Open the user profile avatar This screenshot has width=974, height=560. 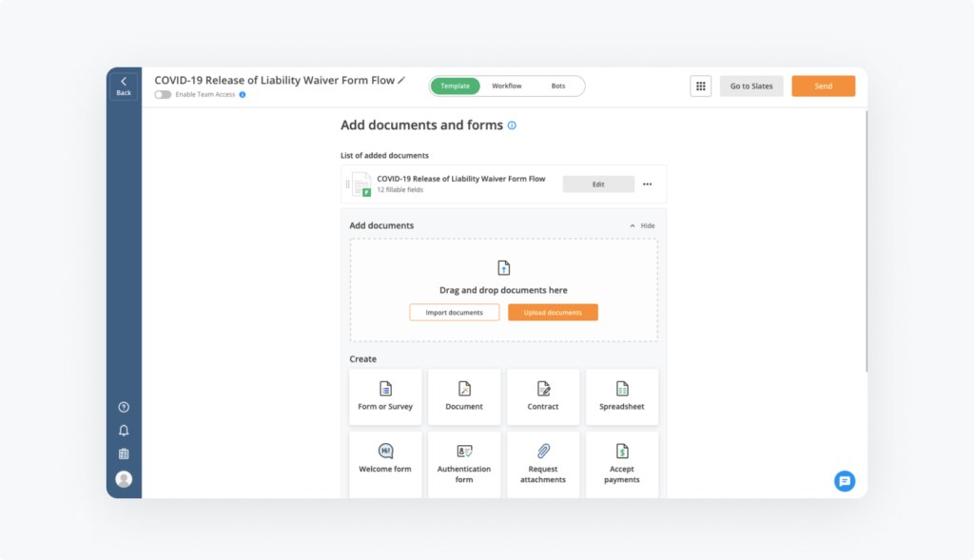pyautogui.click(x=124, y=479)
